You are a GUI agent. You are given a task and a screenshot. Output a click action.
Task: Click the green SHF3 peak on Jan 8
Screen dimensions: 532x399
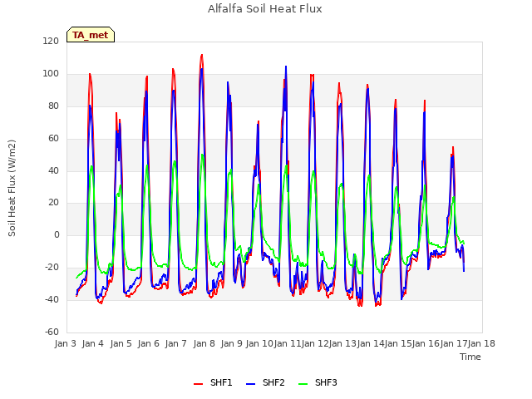point(202,155)
